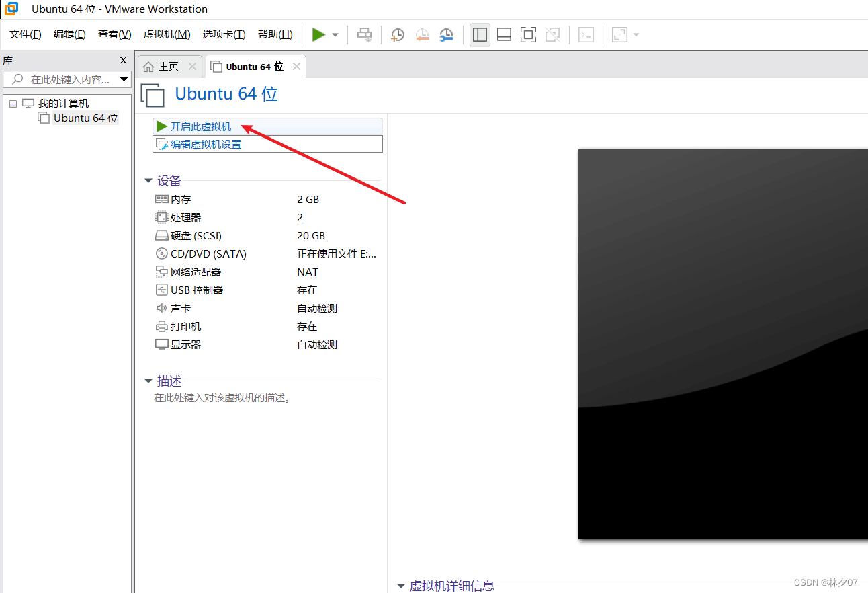Click the virtual machine icon beside Ubuntu heading
The height and width of the screenshot is (593, 868).
(153, 95)
